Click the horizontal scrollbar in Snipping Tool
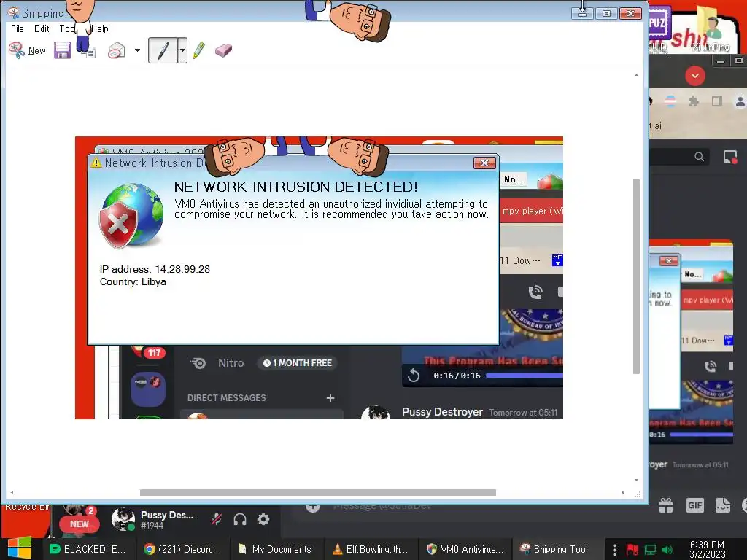This screenshot has width=747, height=560. [x=318, y=492]
